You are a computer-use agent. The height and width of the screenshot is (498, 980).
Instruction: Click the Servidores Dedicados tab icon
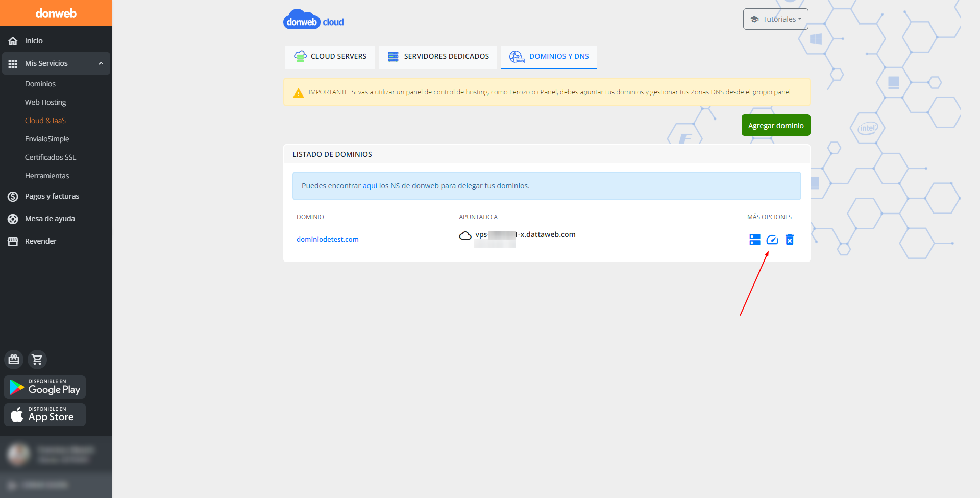point(393,56)
